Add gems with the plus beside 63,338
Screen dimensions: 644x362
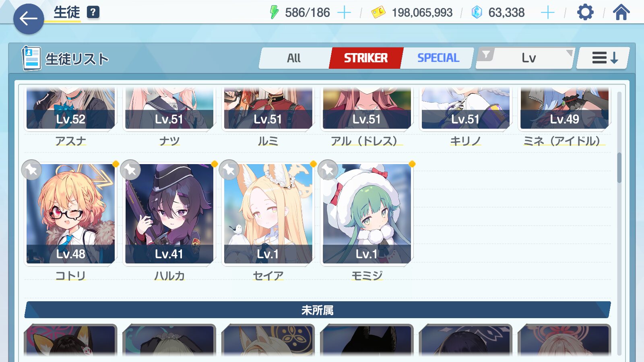pyautogui.click(x=547, y=12)
